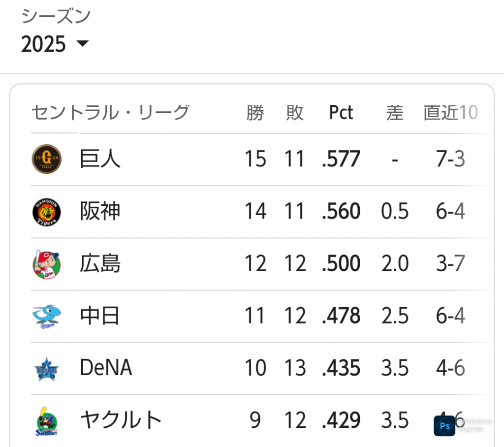
Task: Click the 勝 wins column header
Action: tap(255, 113)
